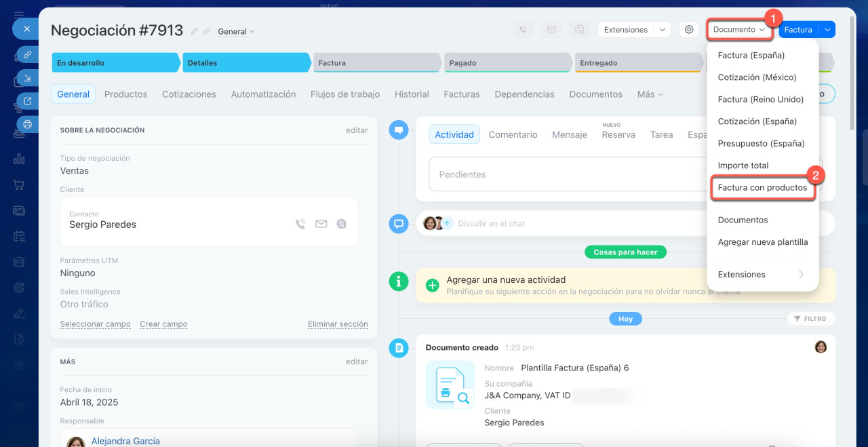Screen dimensions: 868x447
Task: Email Sergio Paredes via envelope icon
Action: pyautogui.click(x=321, y=224)
